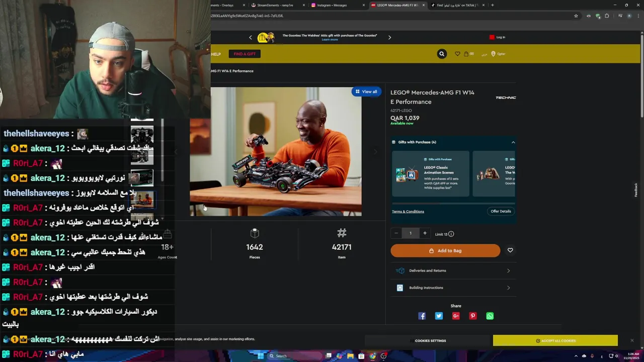644x362 pixels.
Task: Decrease quantity with minus button
Action: (x=396, y=233)
